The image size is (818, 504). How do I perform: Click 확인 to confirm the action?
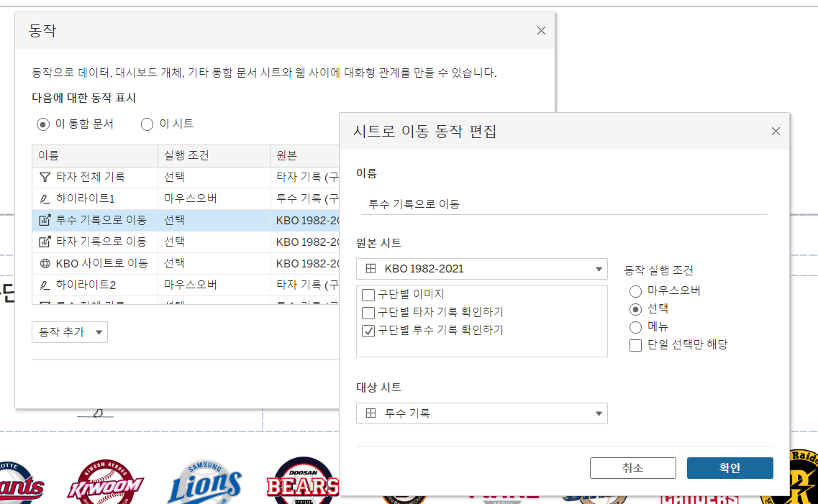[x=730, y=468]
